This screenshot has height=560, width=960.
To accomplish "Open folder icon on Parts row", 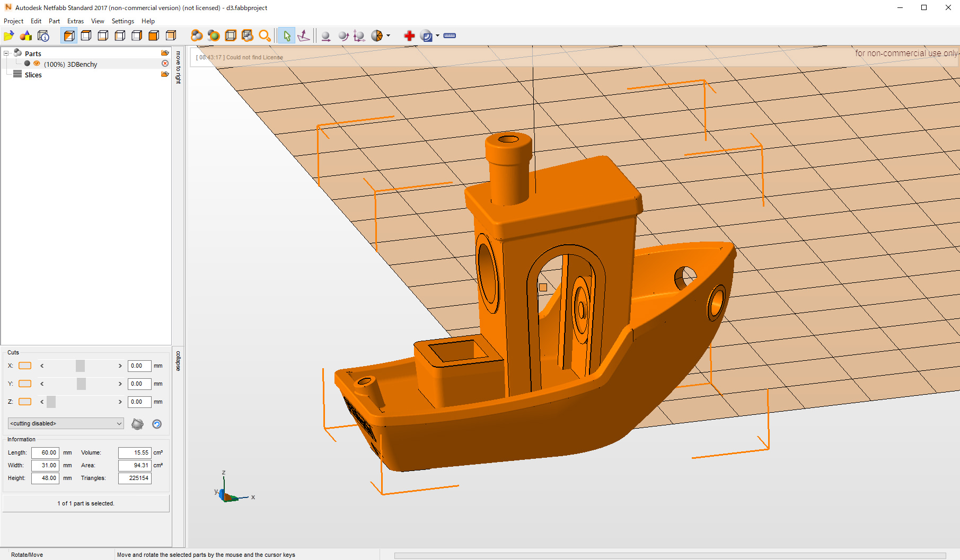I will coord(165,53).
